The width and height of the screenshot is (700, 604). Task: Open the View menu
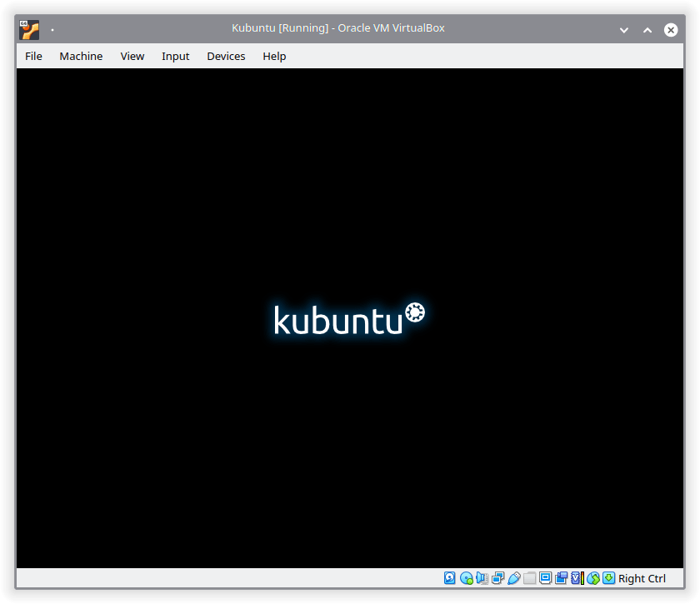(x=132, y=57)
